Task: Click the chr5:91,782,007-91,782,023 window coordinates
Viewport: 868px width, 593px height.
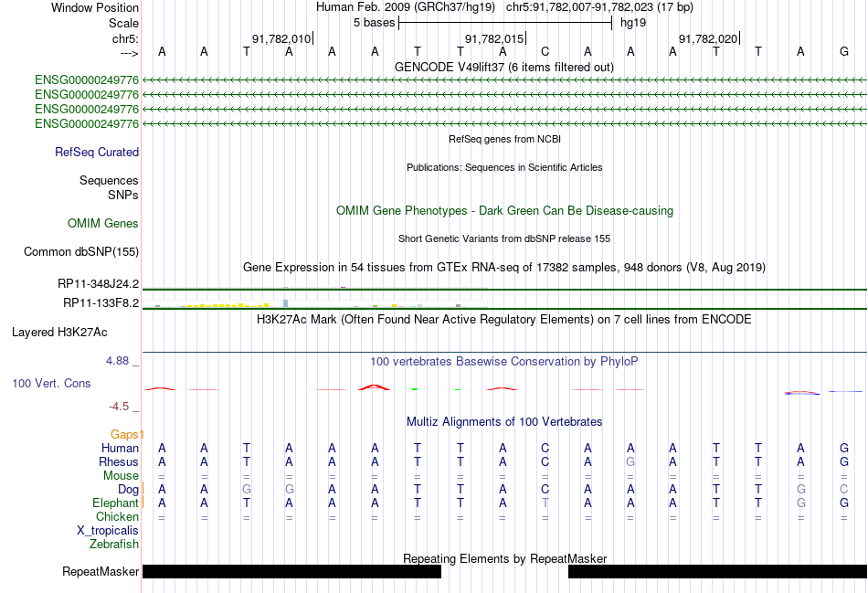Action: pyautogui.click(x=599, y=7)
